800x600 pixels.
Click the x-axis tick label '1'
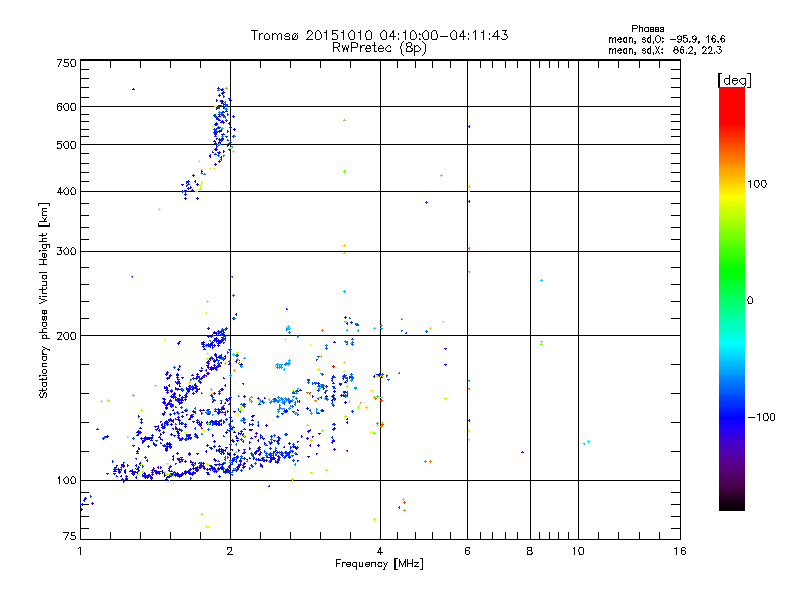[x=80, y=551]
